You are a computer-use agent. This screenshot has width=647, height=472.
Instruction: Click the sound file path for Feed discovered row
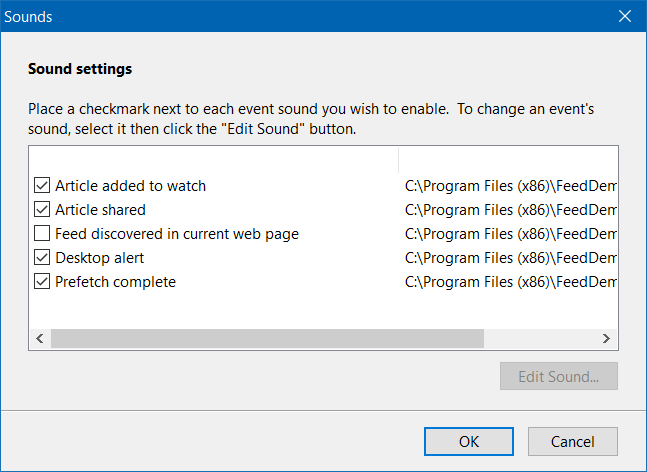(511, 234)
